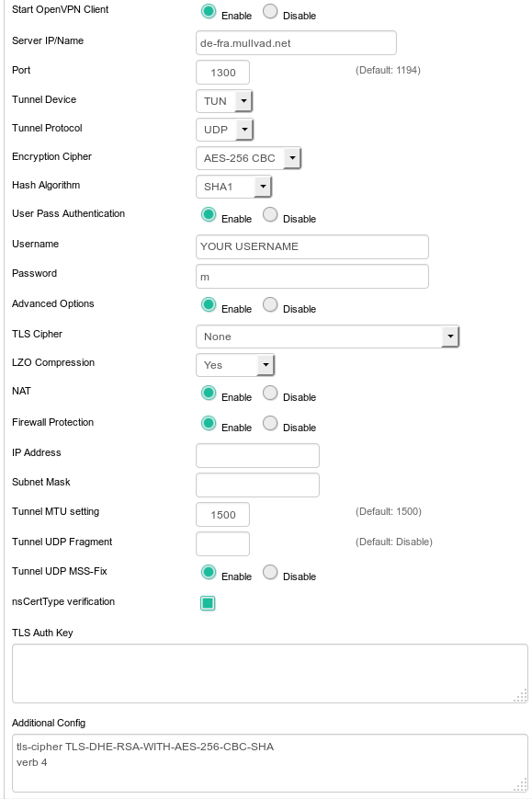
Task: Choose Disable for Advanced Options
Action: tap(270, 304)
